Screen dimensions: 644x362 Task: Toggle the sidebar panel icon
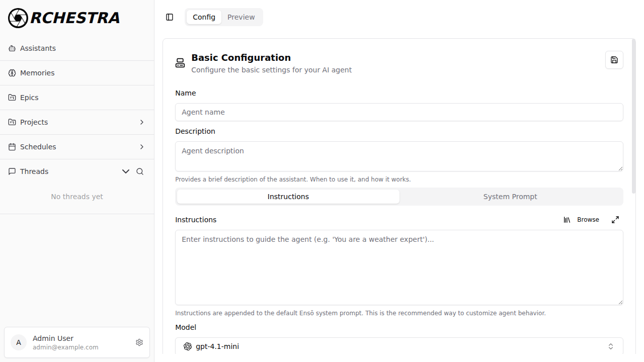170,17
